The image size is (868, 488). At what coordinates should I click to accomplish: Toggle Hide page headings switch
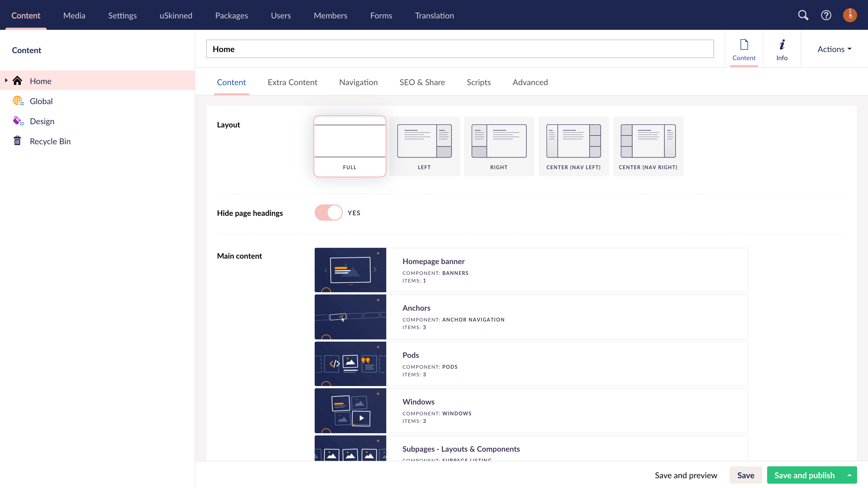[328, 213]
